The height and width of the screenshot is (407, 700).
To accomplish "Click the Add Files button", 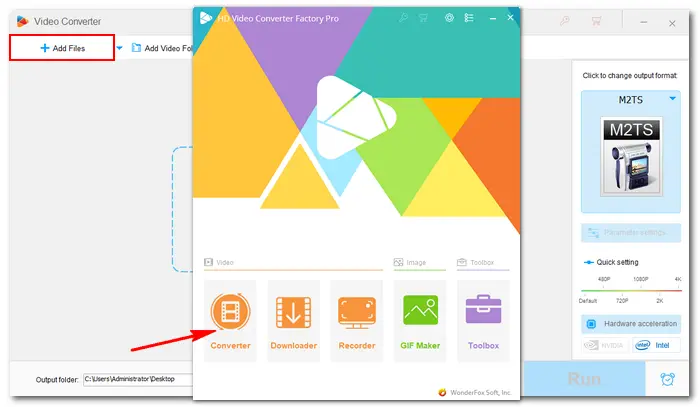I will pos(62,48).
